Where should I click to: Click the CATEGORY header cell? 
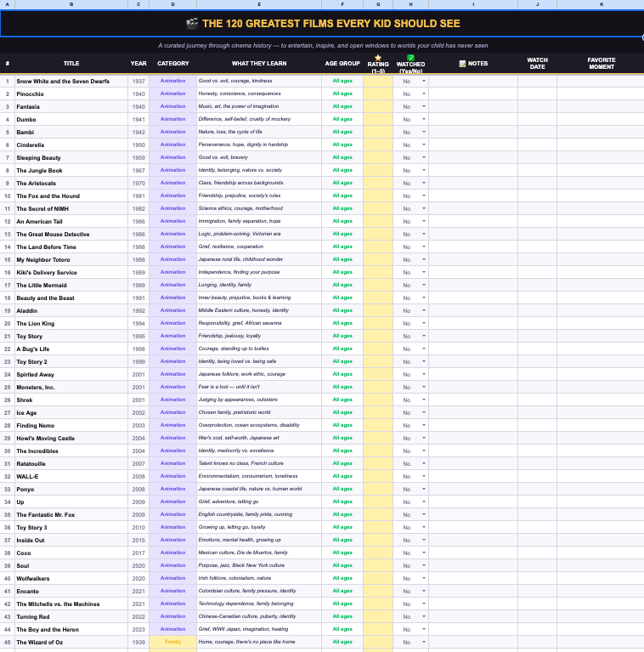(172, 63)
